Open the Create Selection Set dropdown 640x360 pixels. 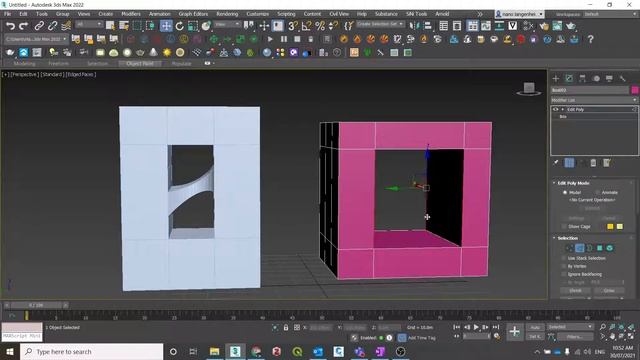[380, 24]
